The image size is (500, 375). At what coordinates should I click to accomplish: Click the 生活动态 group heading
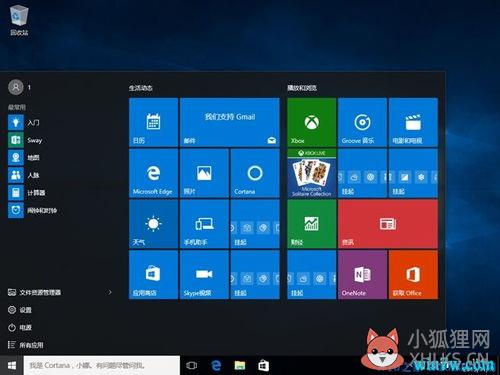tap(141, 88)
